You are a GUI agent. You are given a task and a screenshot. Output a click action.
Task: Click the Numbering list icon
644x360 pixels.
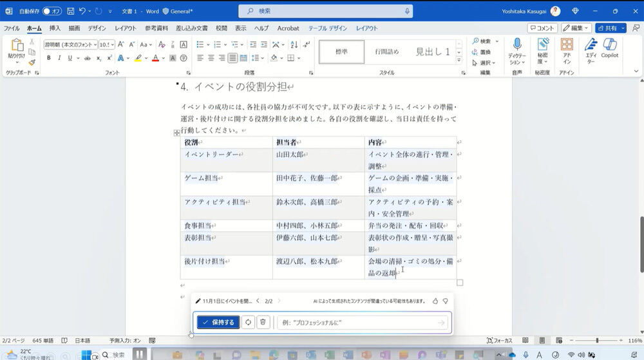tap(217, 44)
